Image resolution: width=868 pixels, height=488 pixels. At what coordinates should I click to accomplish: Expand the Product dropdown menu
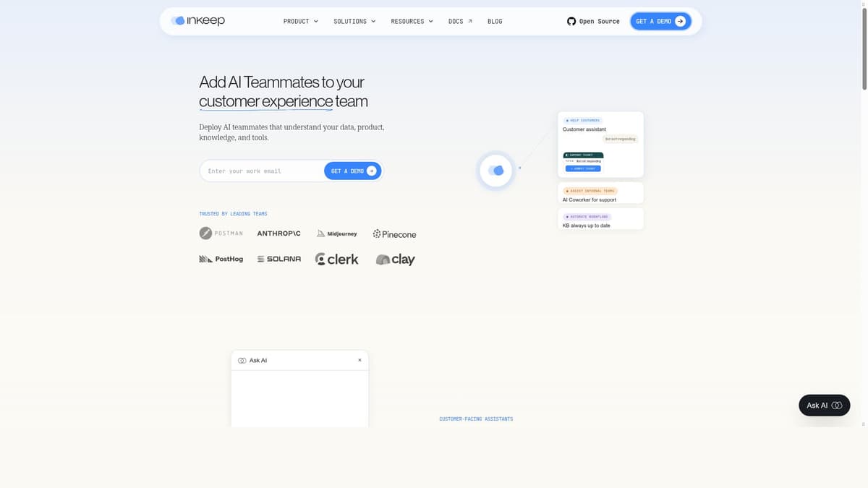click(x=300, y=22)
